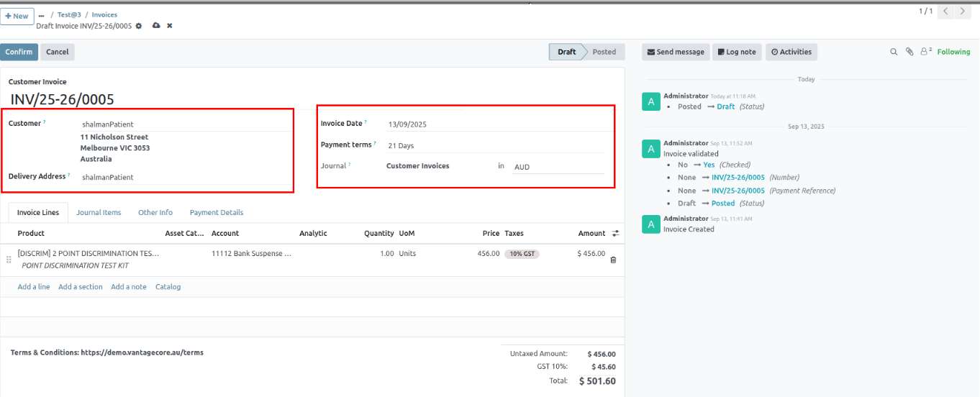Go to next record arrow
Image resolution: width=980 pixels, height=397 pixels.
[x=963, y=12]
